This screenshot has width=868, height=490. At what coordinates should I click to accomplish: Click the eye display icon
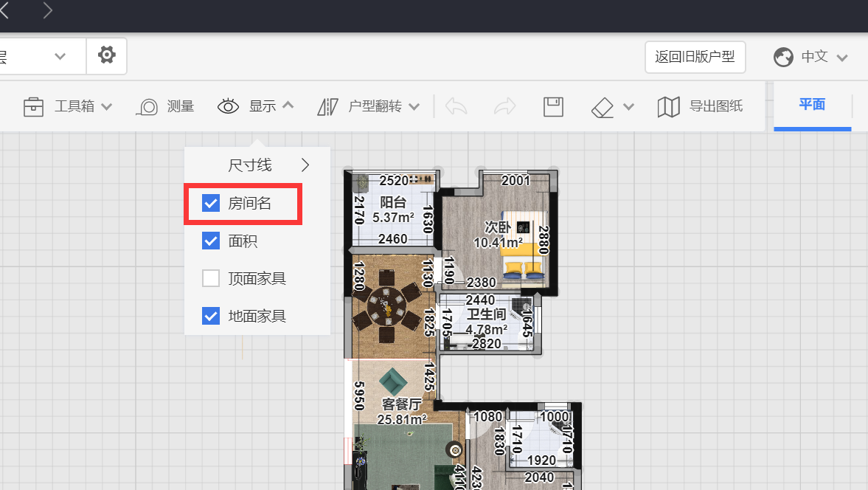tap(228, 106)
